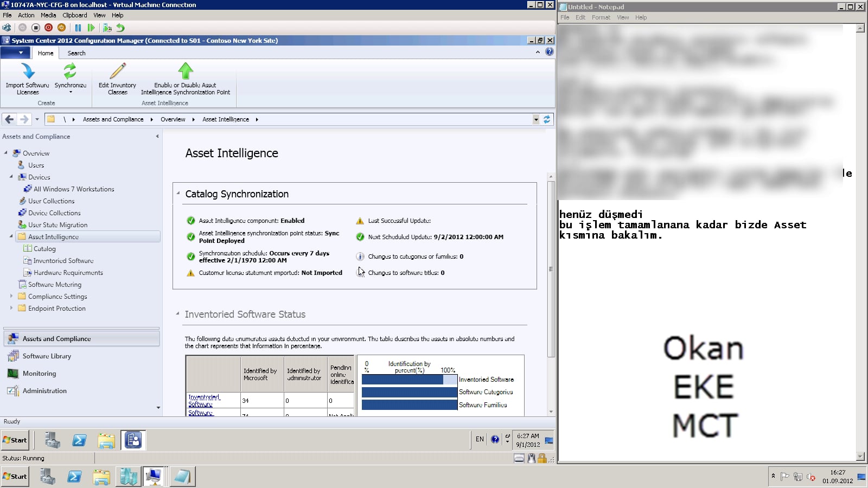This screenshot has height=488, width=868.
Task: Expand the Endpoint Protection tree node
Action: [11, 308]
